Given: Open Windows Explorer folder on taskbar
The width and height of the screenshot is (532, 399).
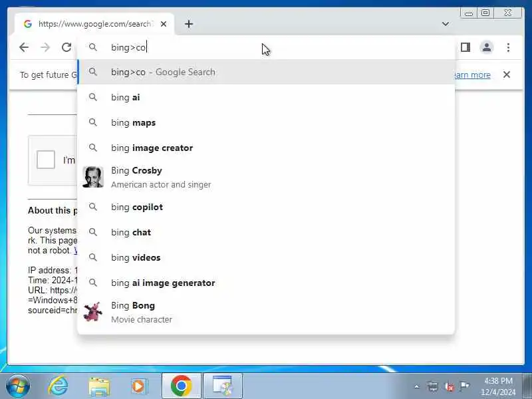Looking at the screenshot, I should 99,386.
